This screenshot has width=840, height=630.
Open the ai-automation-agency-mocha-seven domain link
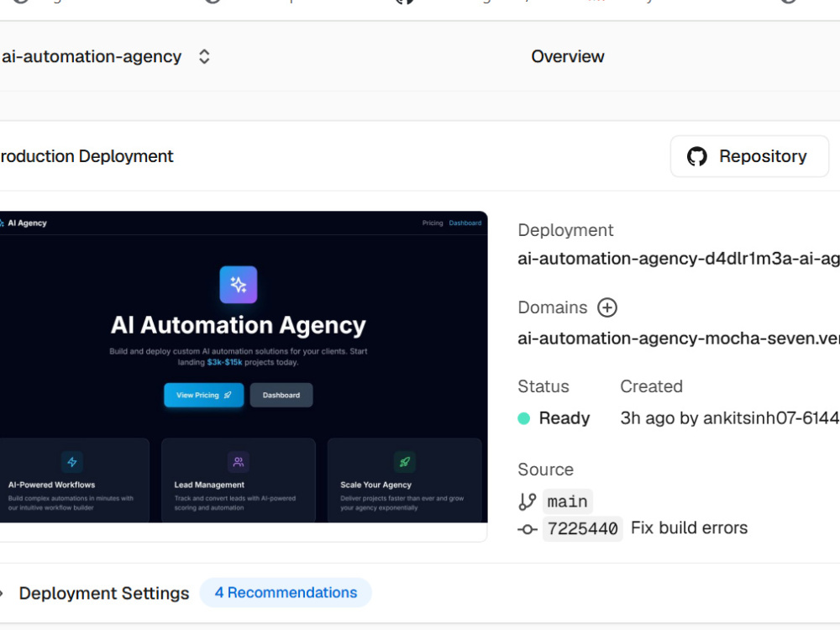679,339
